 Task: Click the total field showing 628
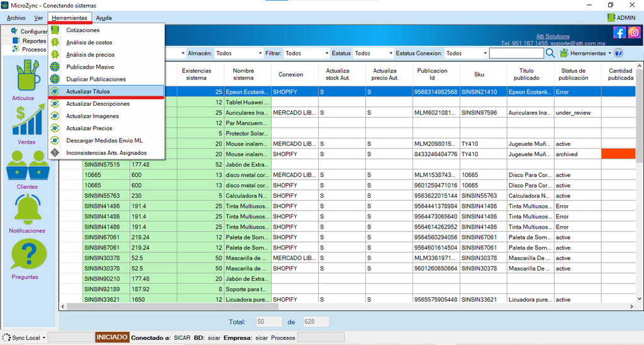click(x=316, y=322)
